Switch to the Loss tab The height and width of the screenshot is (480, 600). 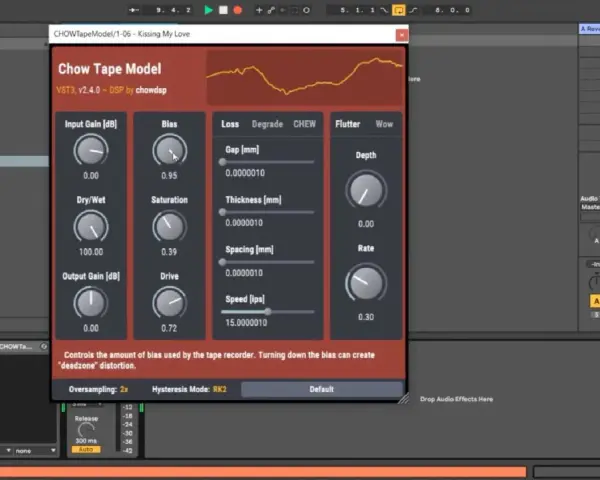(230, 124)
